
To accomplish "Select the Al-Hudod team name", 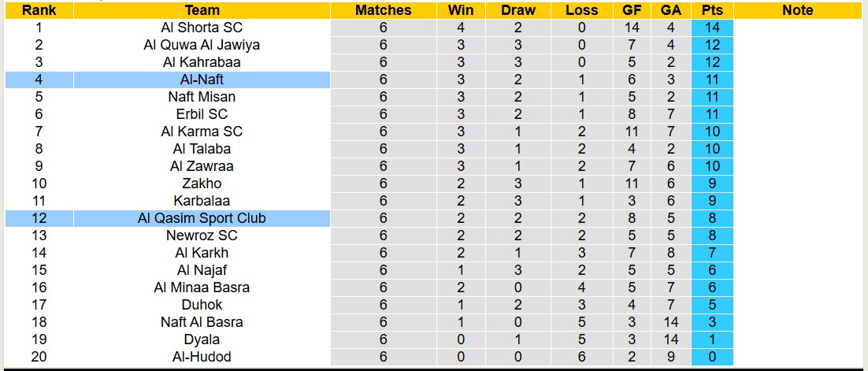I will pyautogui.click(x=202, y=357).
